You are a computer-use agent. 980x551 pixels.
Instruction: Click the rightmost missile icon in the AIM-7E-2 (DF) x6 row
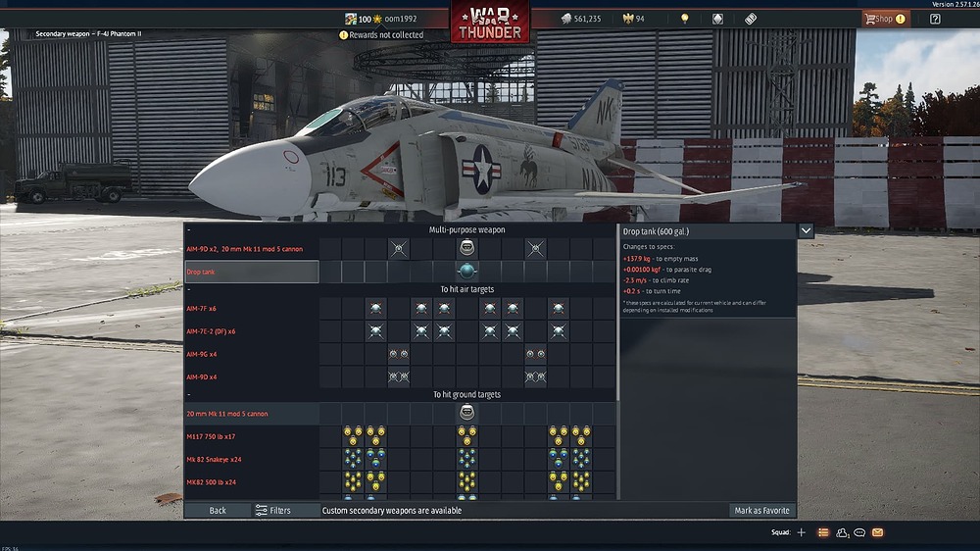[x=559, y=330]
